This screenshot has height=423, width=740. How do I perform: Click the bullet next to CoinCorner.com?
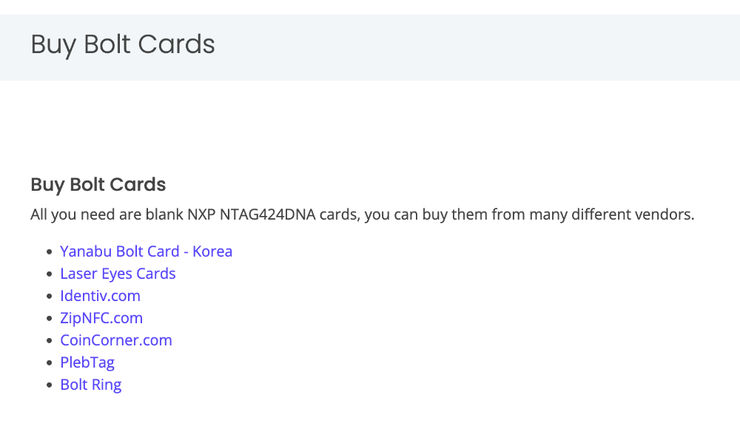pyautogui.click(x=49, y=340)
